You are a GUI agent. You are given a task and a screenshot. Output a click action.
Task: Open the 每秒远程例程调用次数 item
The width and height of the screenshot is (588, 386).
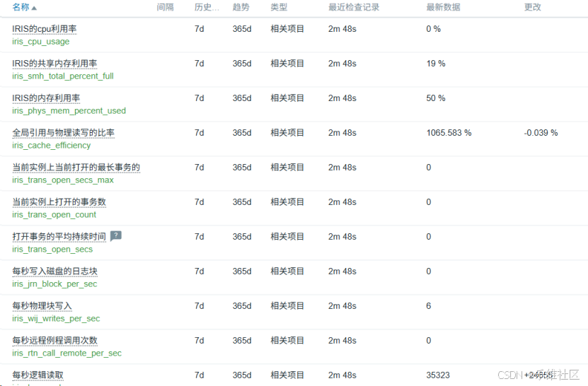[54, 340]
